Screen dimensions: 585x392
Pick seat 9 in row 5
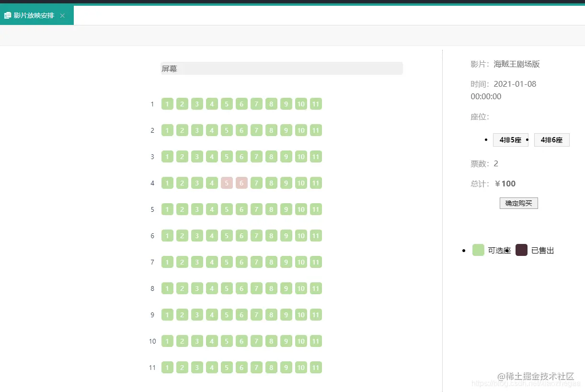point(286,209)
